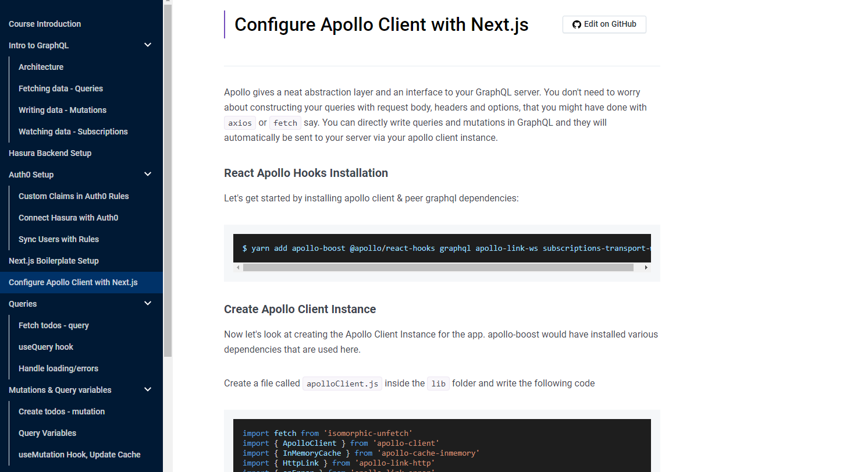
Task: Select Configure Apollo Client with Next.js item
Action: pyautogui.click(x=81, y=282)
